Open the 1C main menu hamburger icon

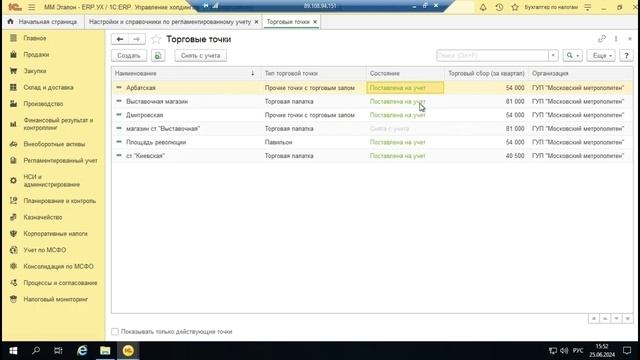coord(31,7)
